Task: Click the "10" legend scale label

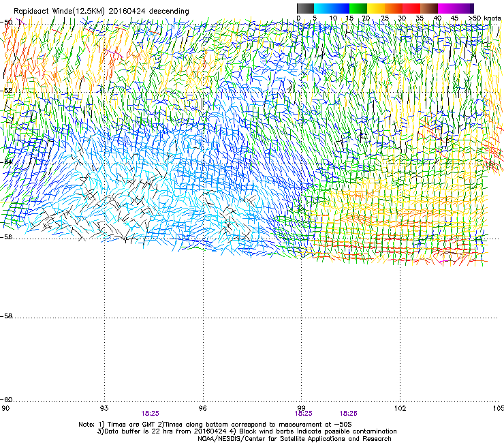Action: [333, 18]
